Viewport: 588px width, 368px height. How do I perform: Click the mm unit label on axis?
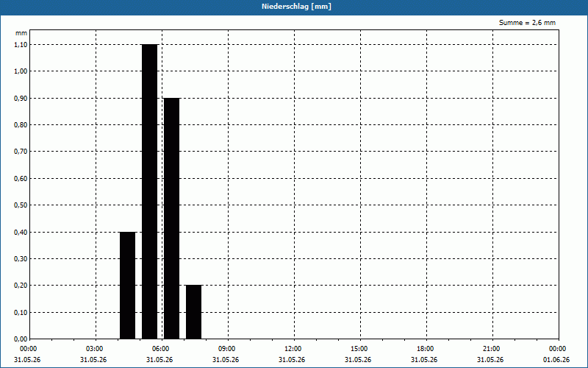click(x=21, y=33)
